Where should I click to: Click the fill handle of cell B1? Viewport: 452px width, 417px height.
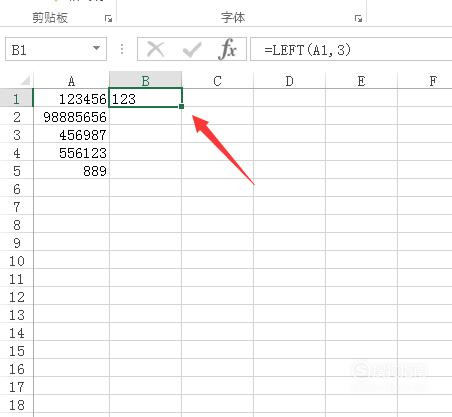point(181,106)
